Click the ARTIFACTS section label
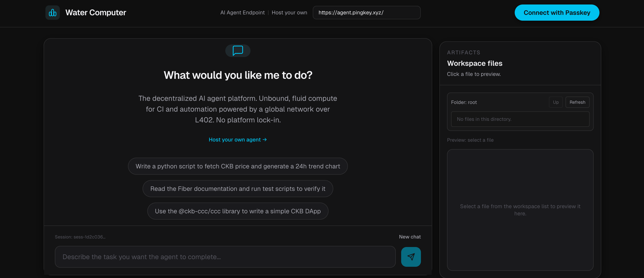 [x=463, y=52]
